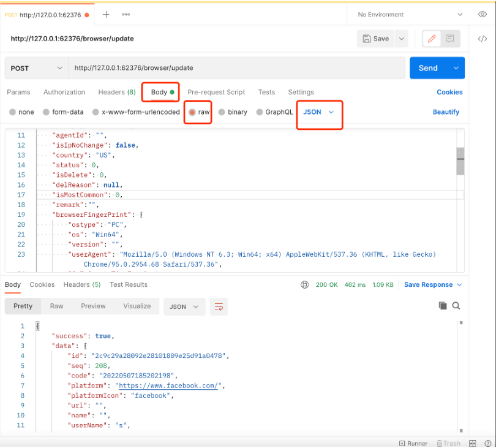
Task: Expand the Save options arrow
Action: pos(402,39)
